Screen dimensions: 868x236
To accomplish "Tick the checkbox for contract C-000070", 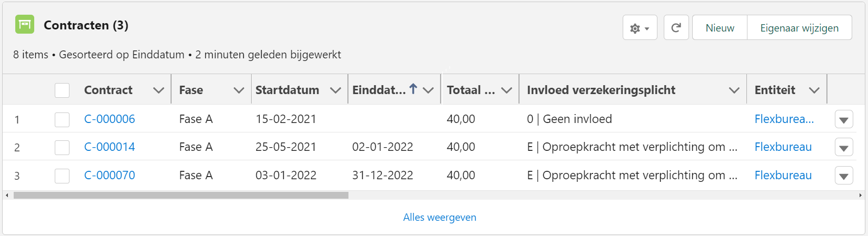I will pyautogui.click(x=62, y=176).
